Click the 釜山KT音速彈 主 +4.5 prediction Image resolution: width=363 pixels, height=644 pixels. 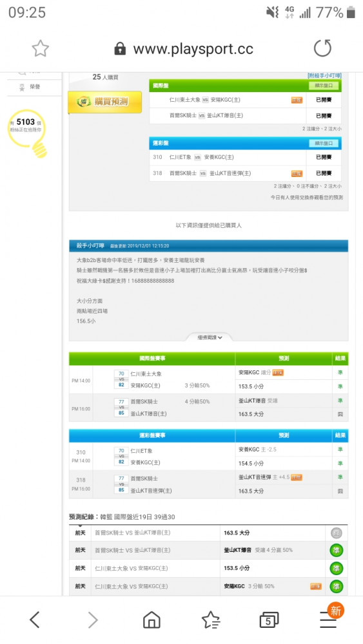pyautogui.click(x=270, y=477)
